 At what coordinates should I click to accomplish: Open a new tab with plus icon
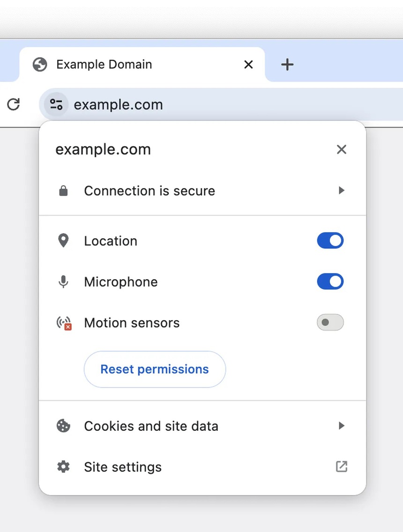pyautogui.click(x=287, y=64)
